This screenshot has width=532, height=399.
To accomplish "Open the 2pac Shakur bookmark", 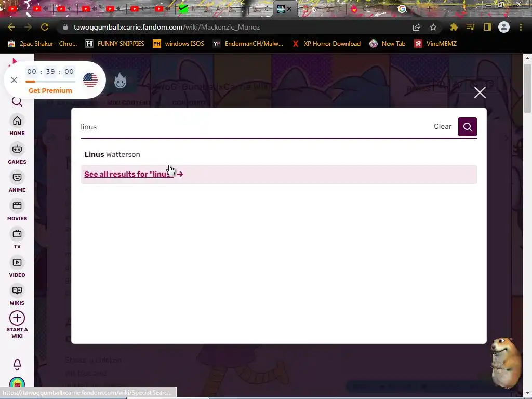I will (x=43, y=44).
